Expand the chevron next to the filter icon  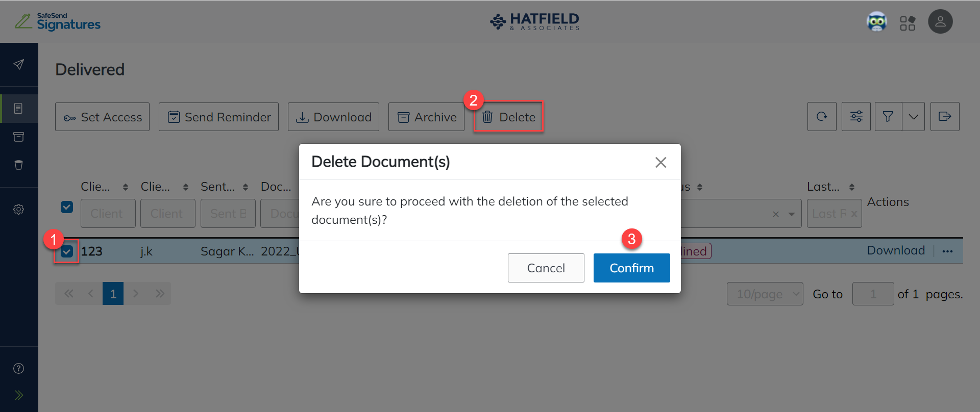coord(914,116)
